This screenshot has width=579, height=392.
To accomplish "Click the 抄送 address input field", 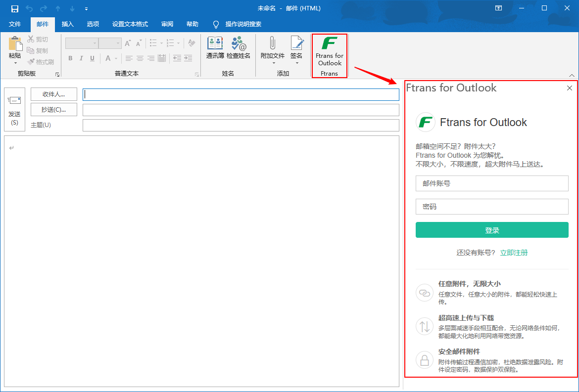I will pos(241,110).
